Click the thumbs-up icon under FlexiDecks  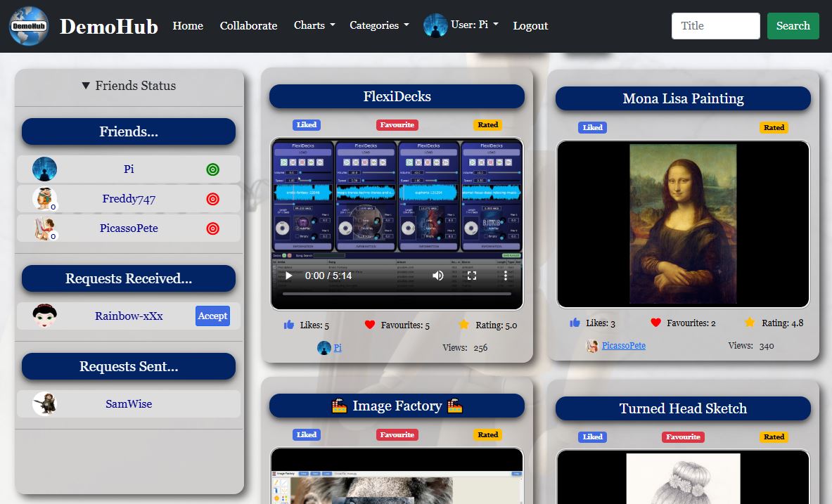(x=288, y=325)
